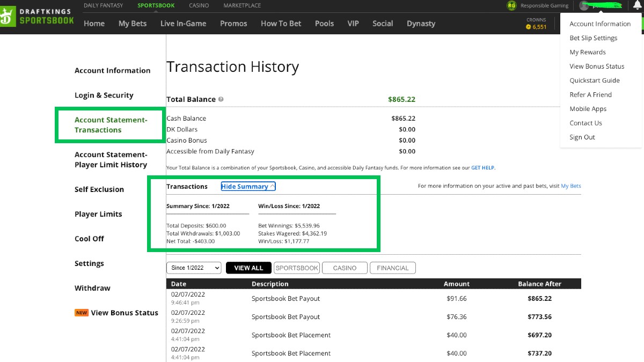Click the Crowns coin icon
This screenshot has height=362, width=644.
528,27
